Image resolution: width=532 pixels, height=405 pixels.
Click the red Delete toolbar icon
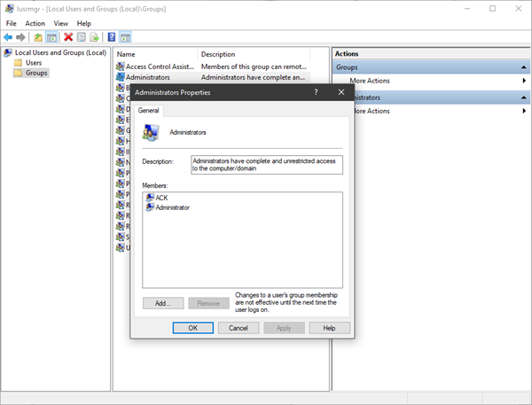(68, 37)
